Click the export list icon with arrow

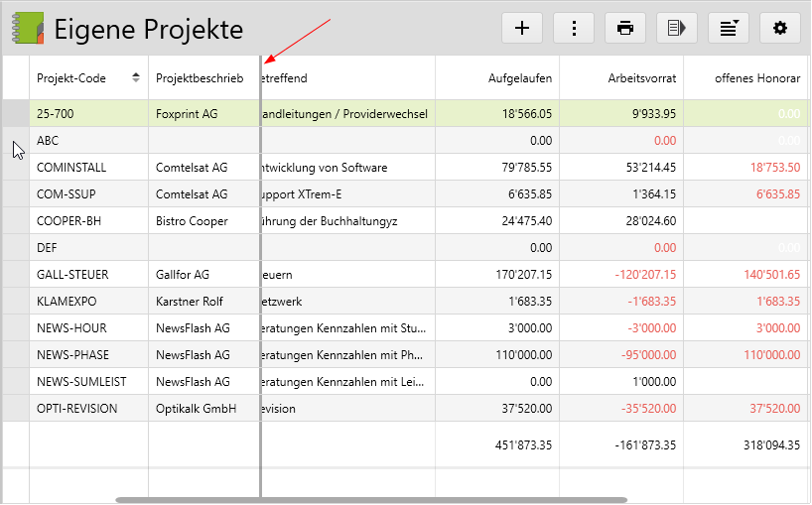coord(677,28)
